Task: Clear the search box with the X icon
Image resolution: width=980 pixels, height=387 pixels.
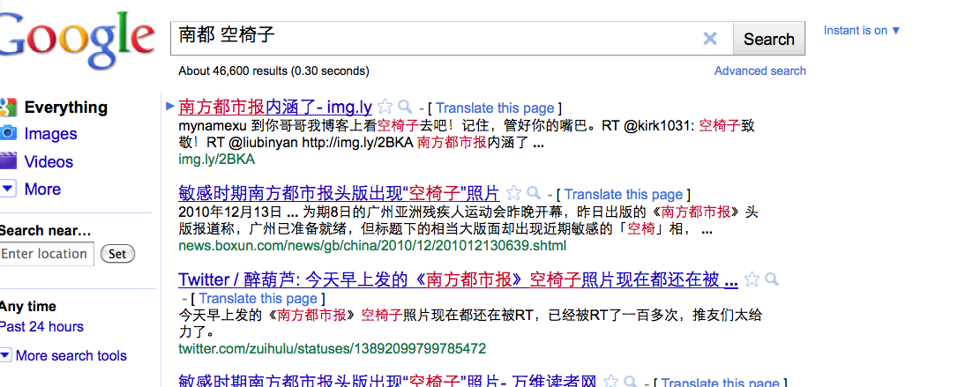Action: pyautogui.click(x=710, y=39)
